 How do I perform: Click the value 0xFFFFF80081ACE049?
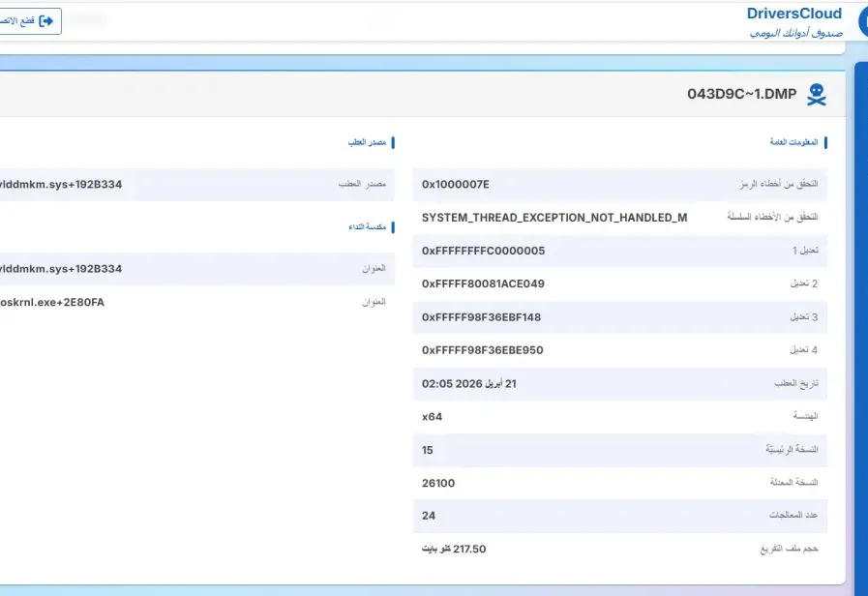483,283
